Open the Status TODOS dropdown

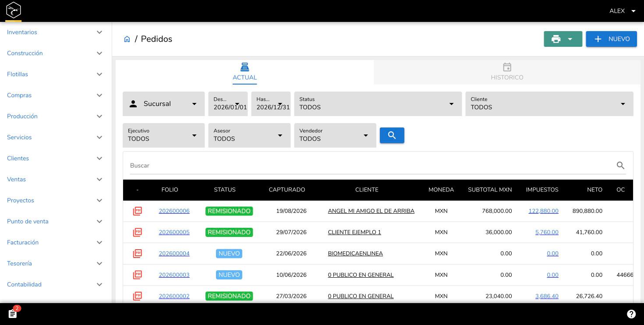tap(378, 104)
